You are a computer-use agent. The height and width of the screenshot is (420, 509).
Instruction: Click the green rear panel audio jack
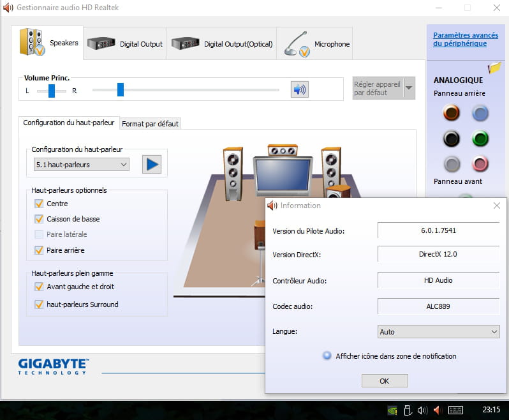point(480,139)
